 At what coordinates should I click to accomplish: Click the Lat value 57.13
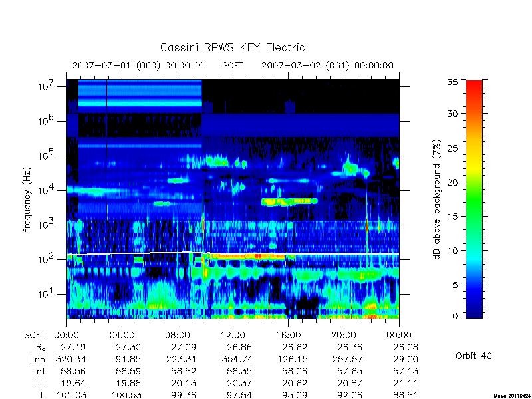click(x=406, y=371)
